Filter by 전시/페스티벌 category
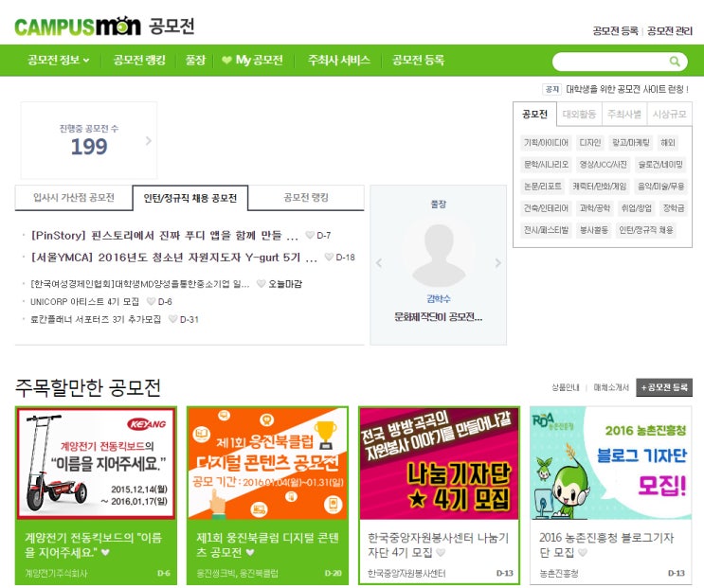 point(546,230)
